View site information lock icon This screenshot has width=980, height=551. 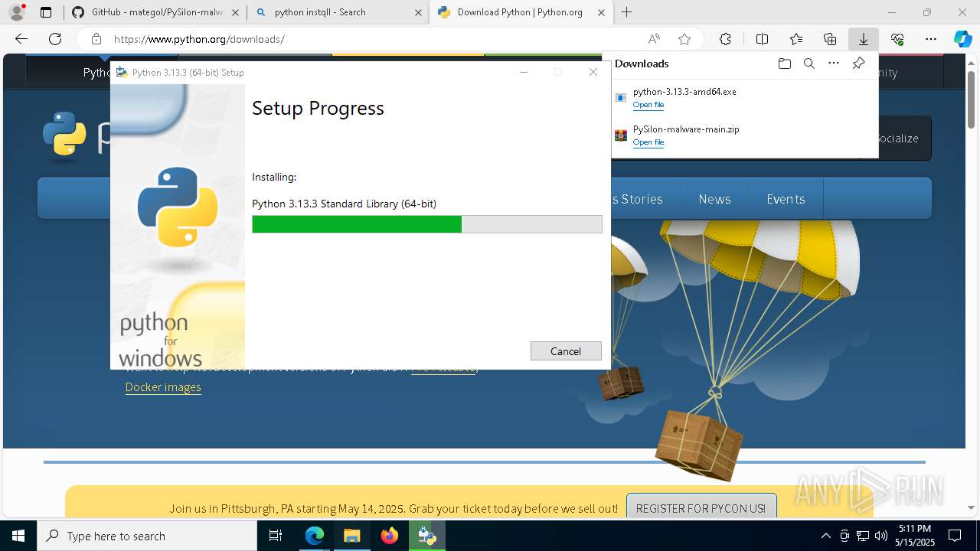click(96, 39)
